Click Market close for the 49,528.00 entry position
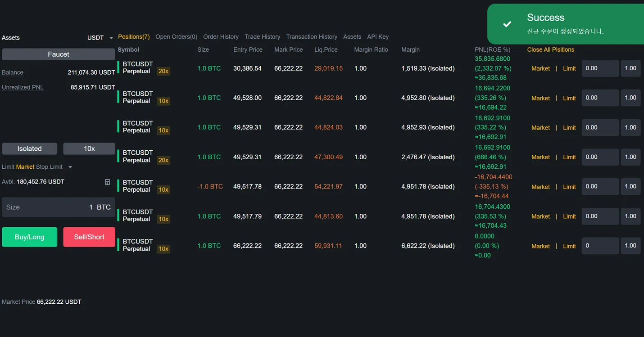644x337 pixels. [x=540, y=98]
